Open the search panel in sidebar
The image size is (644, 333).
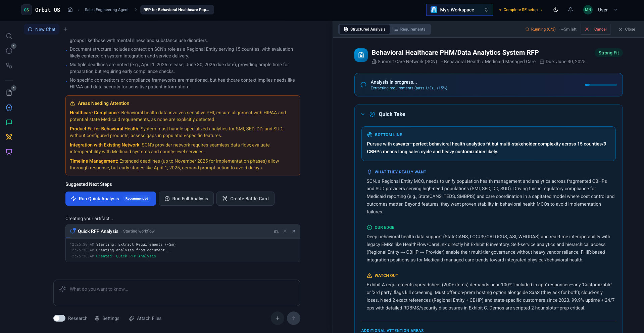click(x=9, y=36)
